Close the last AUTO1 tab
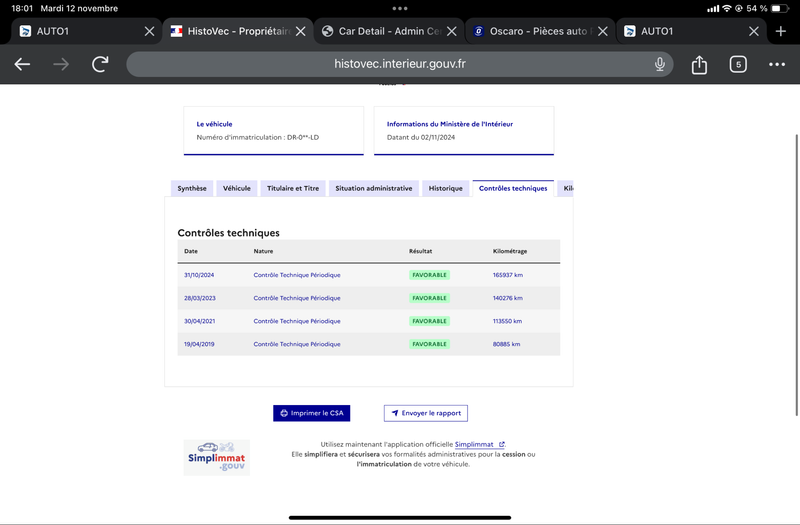The image size is (800, 525). tap(754, 31)
